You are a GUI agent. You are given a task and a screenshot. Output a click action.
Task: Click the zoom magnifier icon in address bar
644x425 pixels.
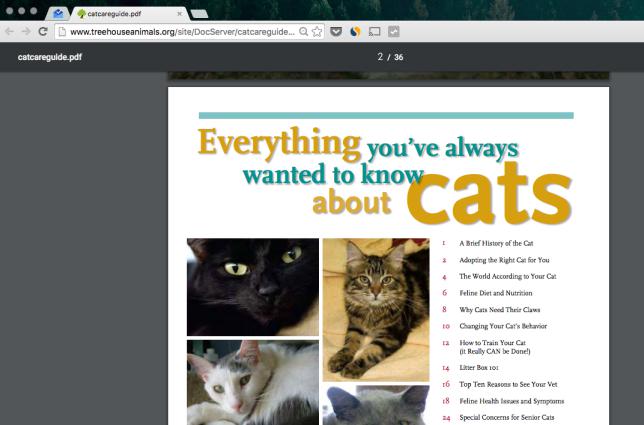303,32
